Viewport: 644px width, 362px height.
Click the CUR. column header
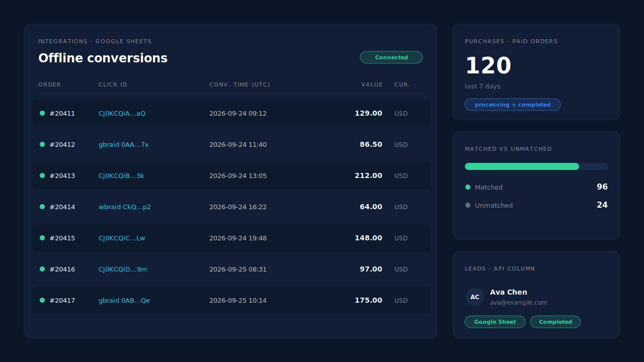click(403, 84)
